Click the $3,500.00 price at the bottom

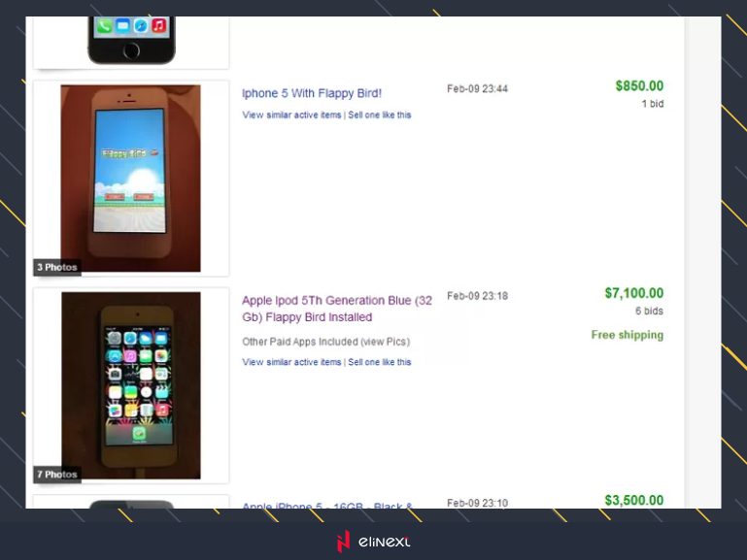tap(633, 501)
